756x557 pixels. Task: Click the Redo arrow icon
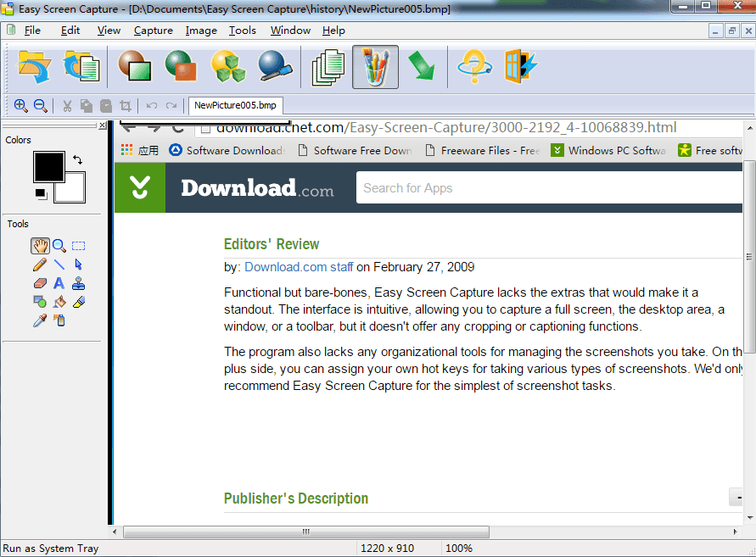pos(171,105)
